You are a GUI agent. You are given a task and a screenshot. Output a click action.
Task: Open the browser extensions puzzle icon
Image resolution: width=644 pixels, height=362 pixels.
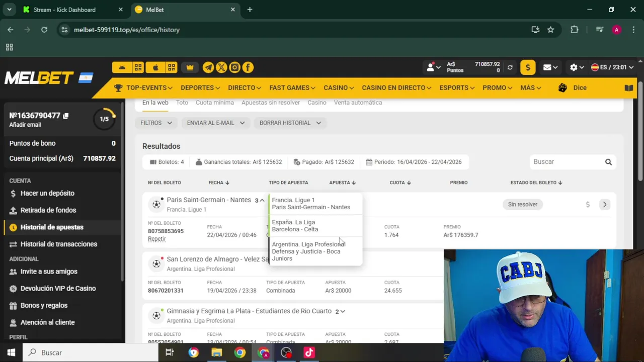(x=574, y=30)
